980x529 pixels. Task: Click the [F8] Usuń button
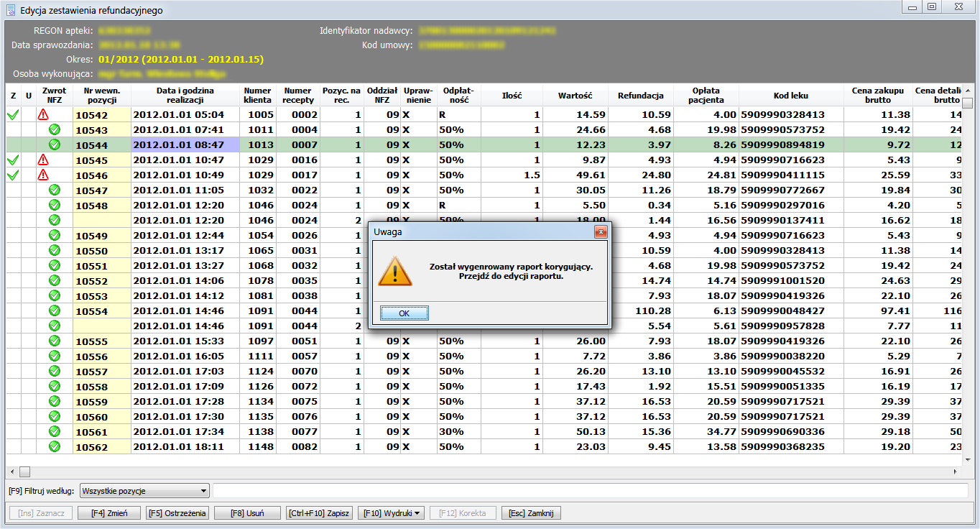(246, 513)
